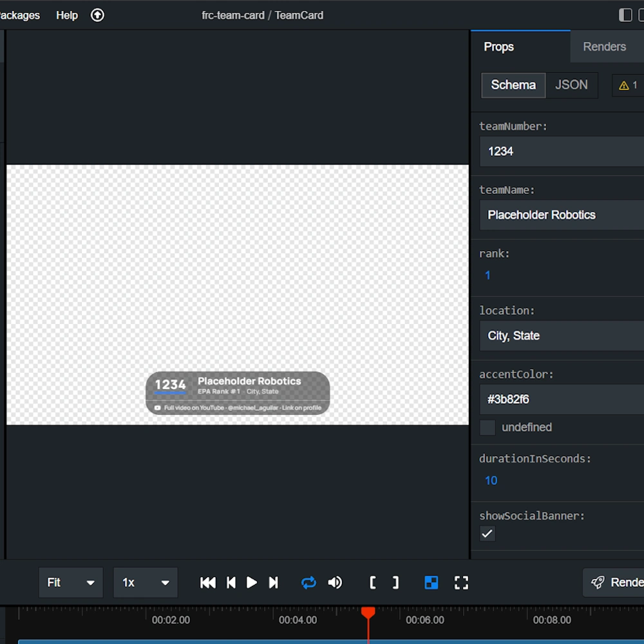Click the 00:06.00 mark on timeline
The image size is (644, 644).
(425, 620)
